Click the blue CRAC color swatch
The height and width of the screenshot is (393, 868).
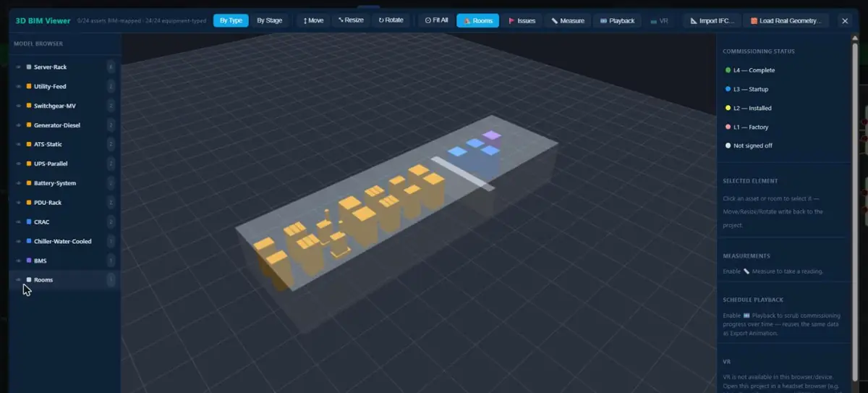point(29,221)
